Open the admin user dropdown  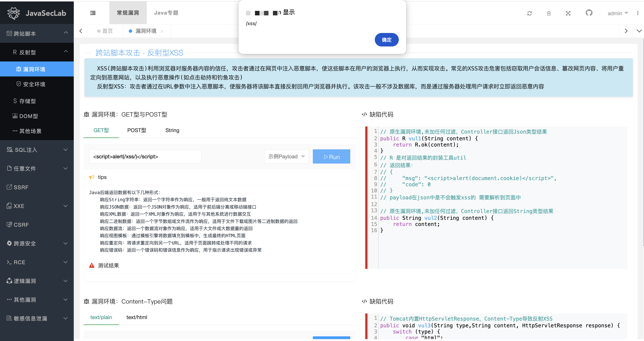[x=617, y=13]
